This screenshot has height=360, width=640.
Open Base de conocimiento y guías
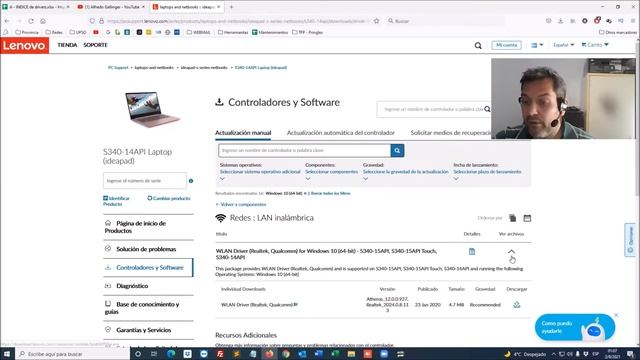click(x=148, y=308)
